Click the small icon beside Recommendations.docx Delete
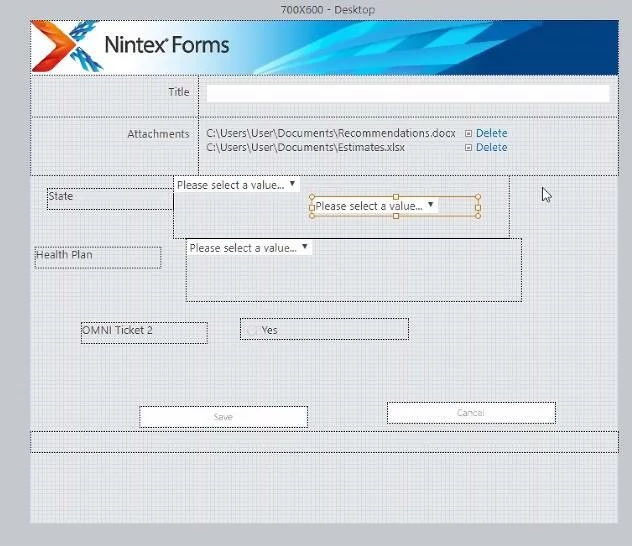632x546 pixels. [468, 133]
